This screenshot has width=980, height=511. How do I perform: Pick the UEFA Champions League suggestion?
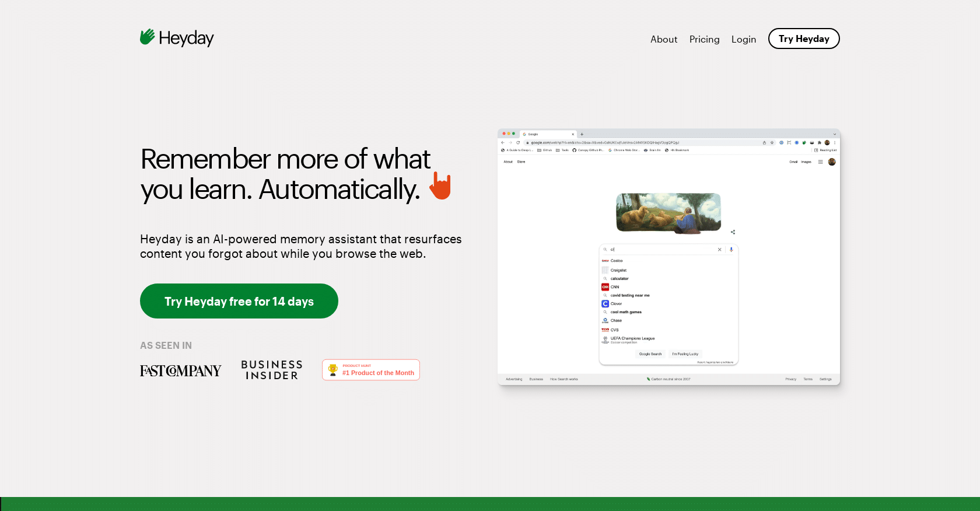pos(632,339)
